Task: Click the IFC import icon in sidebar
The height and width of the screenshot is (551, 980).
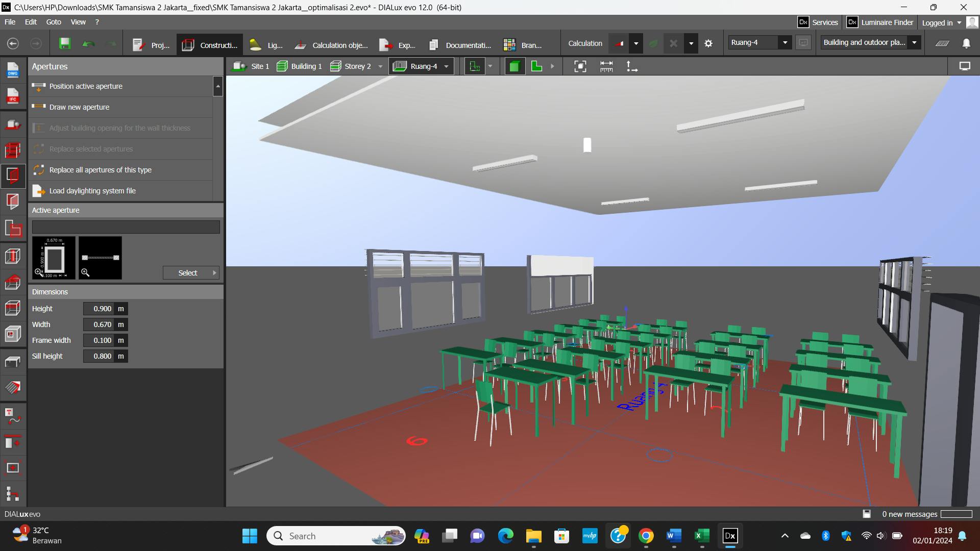Action: tap(13, 96)
